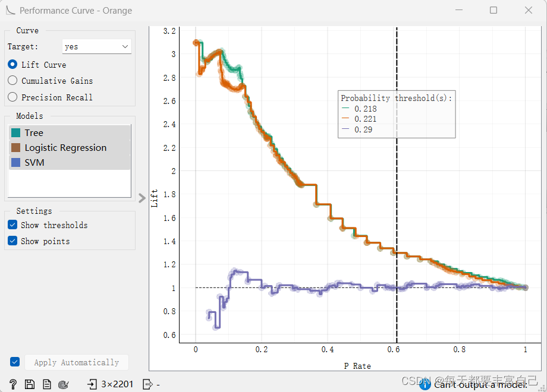The height and width of the screenshot is (392, 547).
Task: Open the report document icon
Action: (46, 384)
